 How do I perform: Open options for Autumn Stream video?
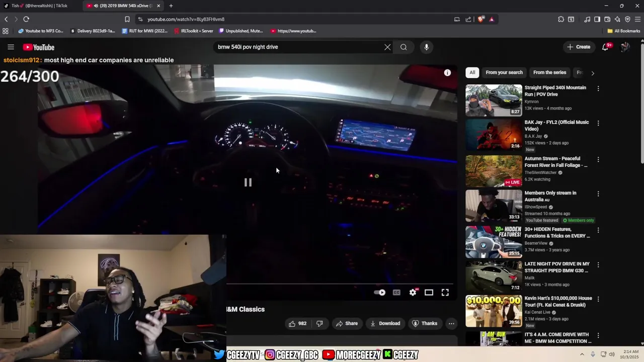coord(598,159)
